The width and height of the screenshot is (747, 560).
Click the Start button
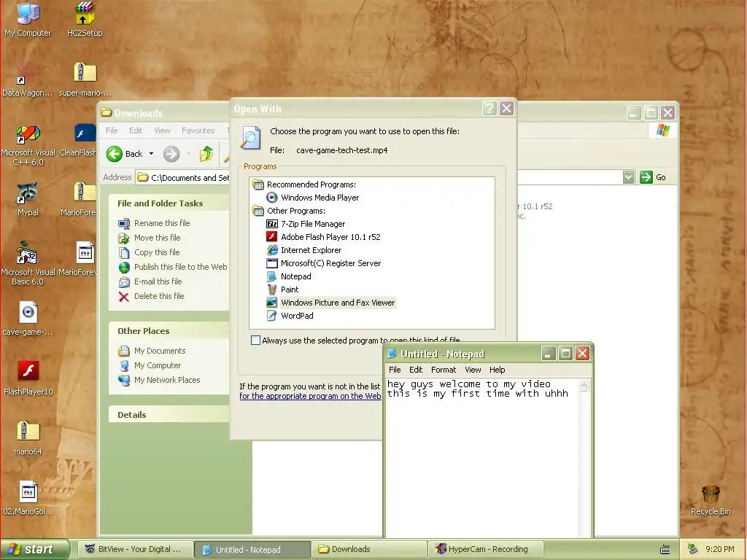[x=34, y=549]
